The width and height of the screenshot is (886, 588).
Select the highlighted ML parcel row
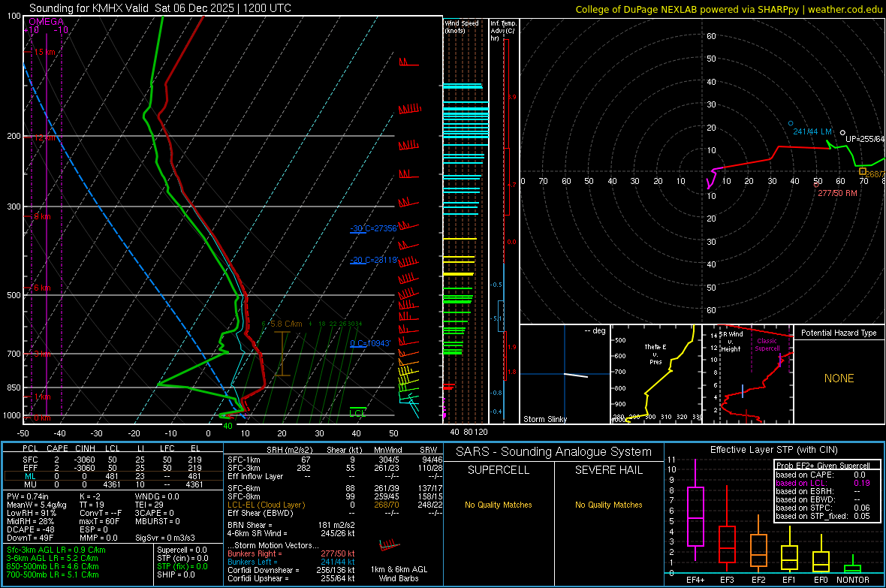(x=113, y=476)
